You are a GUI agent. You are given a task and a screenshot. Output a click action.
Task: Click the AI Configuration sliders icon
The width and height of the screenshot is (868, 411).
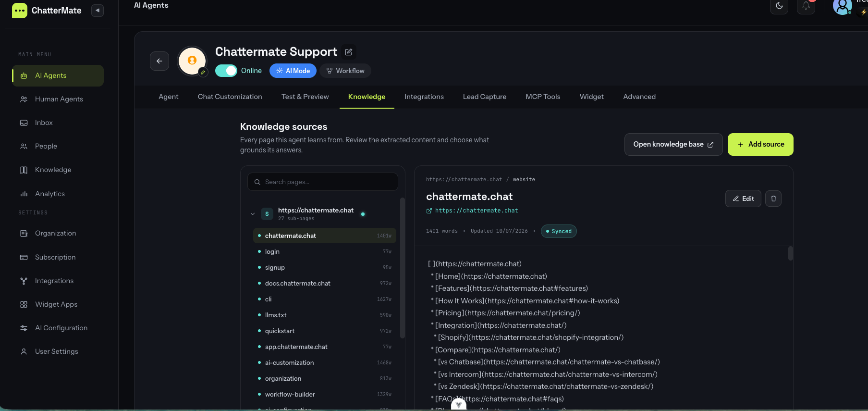(x=24, y=328)
